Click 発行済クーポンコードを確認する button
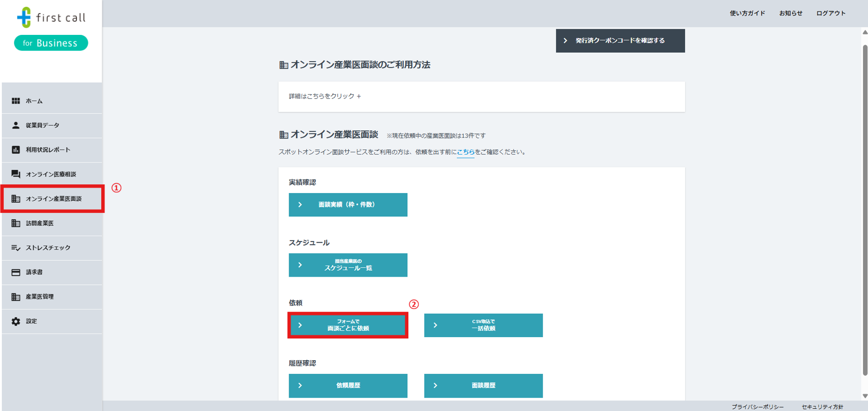The image size is (868, 411). point(620,40)
